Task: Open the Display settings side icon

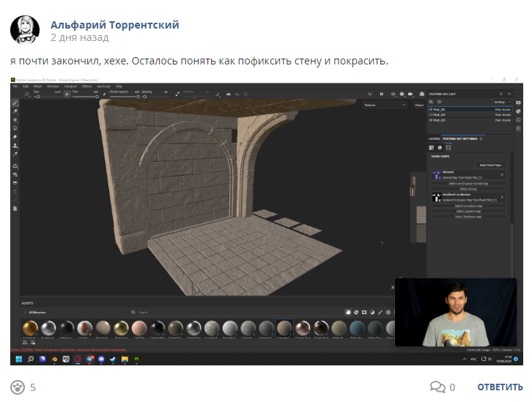Action: point(518,103)
